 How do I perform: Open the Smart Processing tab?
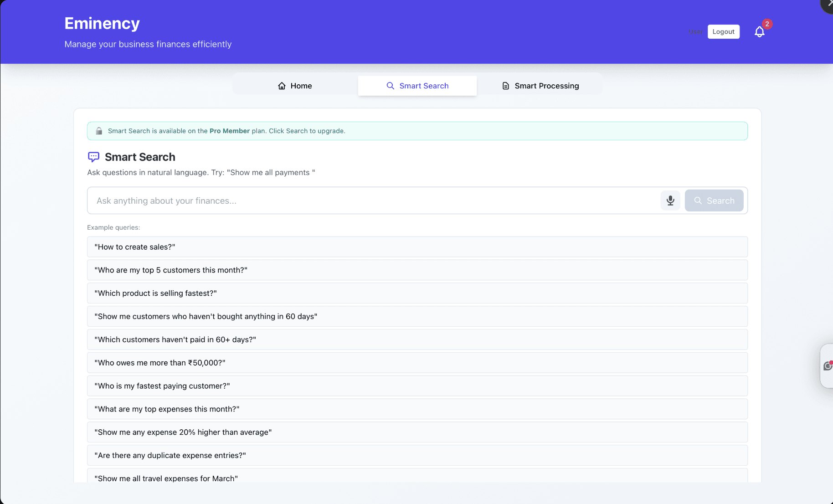tap(540, 86)
